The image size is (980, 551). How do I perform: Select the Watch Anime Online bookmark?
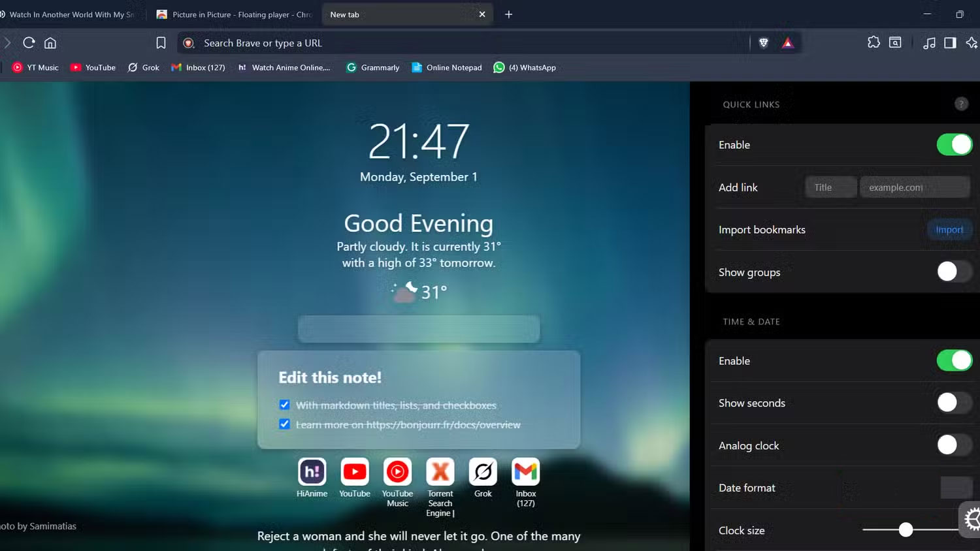(285, 67)
